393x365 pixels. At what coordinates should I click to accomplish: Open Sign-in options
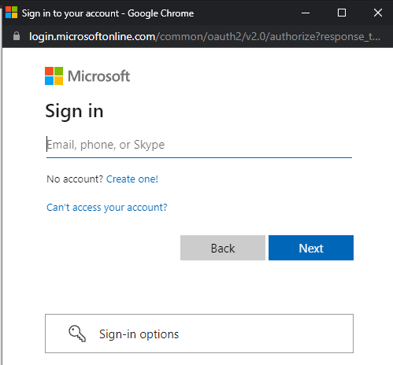(199, 333)
